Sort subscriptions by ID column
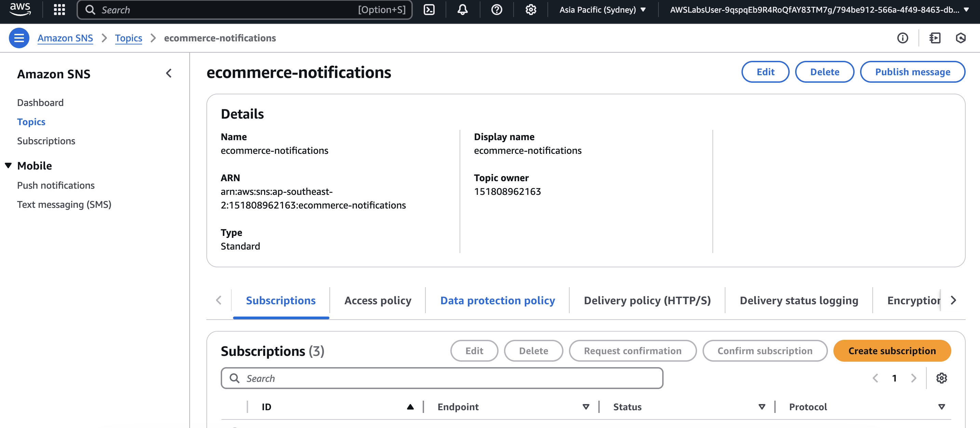Image resolution: width=980 pixels, height=428 pixels. (x=410, y=407)
